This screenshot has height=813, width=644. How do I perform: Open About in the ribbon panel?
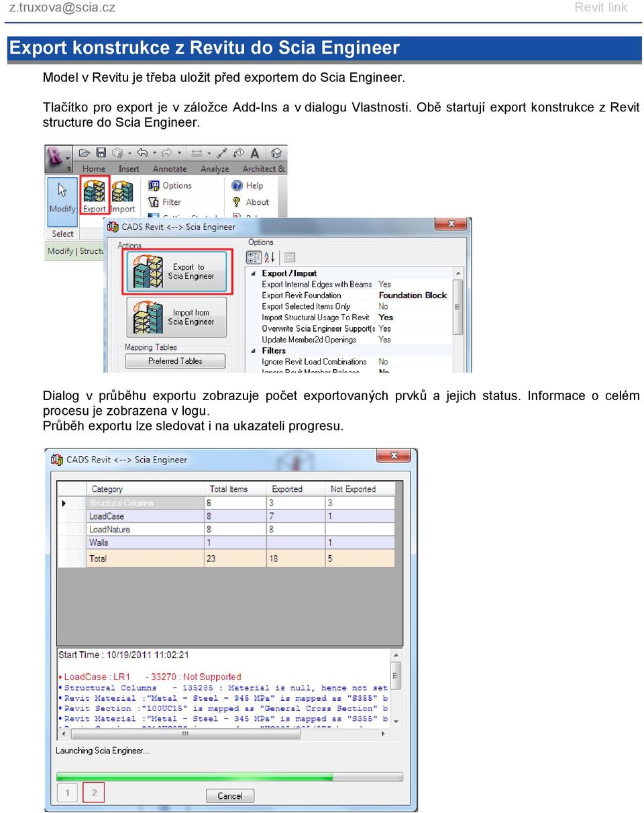click(x=250, y=202)
